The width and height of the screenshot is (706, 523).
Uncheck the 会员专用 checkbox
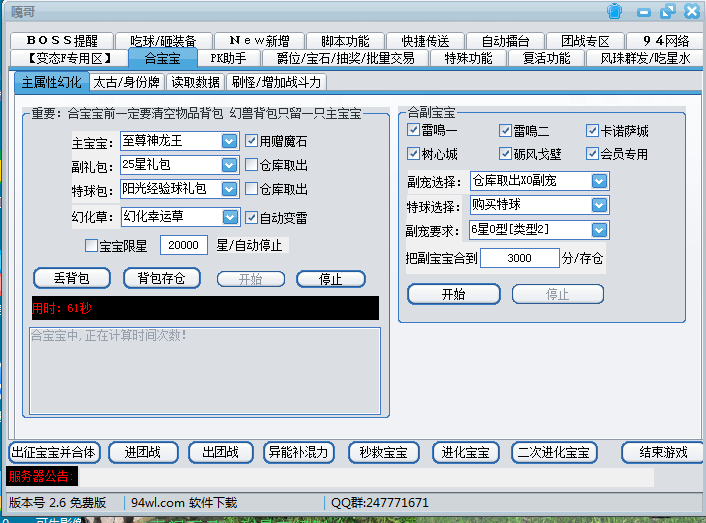coord(593,154)
